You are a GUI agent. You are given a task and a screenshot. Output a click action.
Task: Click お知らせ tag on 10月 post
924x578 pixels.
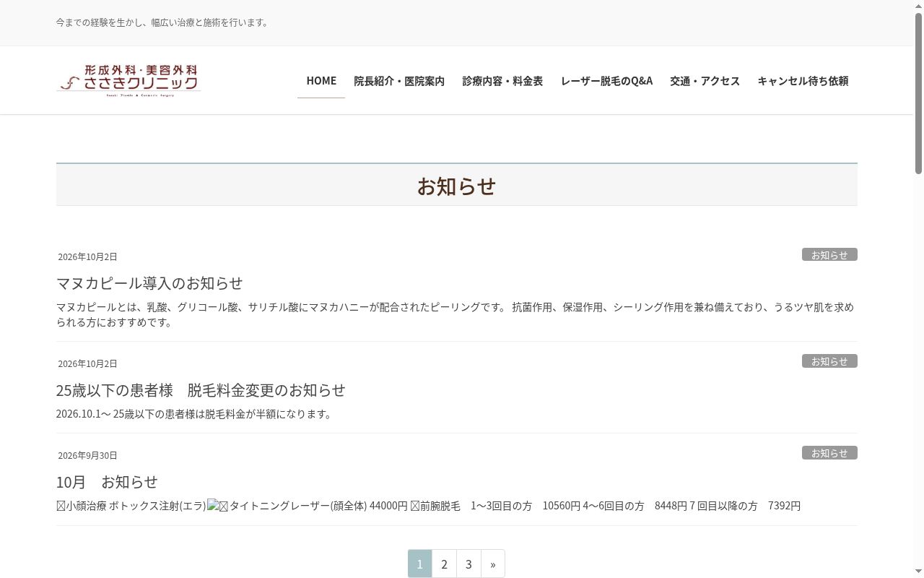point(829,452)
